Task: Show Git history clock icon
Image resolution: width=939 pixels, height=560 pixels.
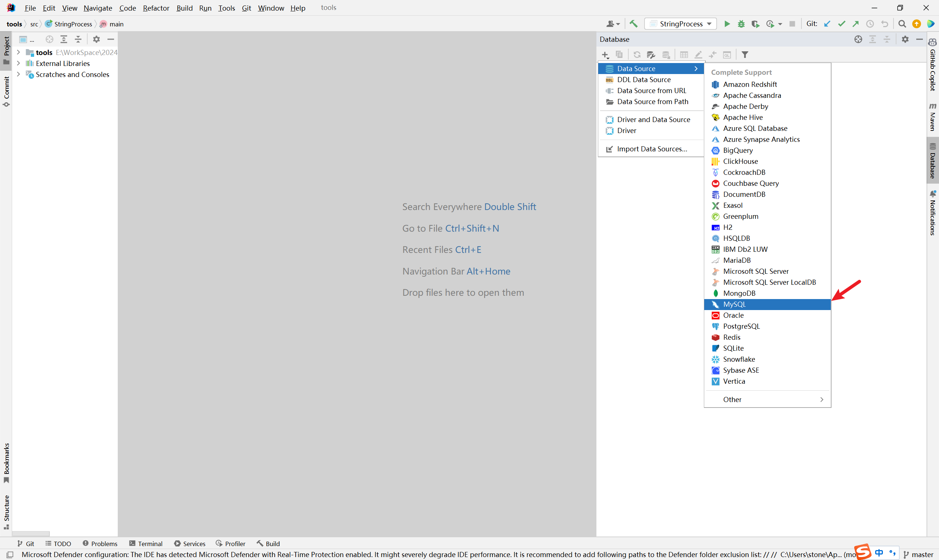Action: click(870, 24)
